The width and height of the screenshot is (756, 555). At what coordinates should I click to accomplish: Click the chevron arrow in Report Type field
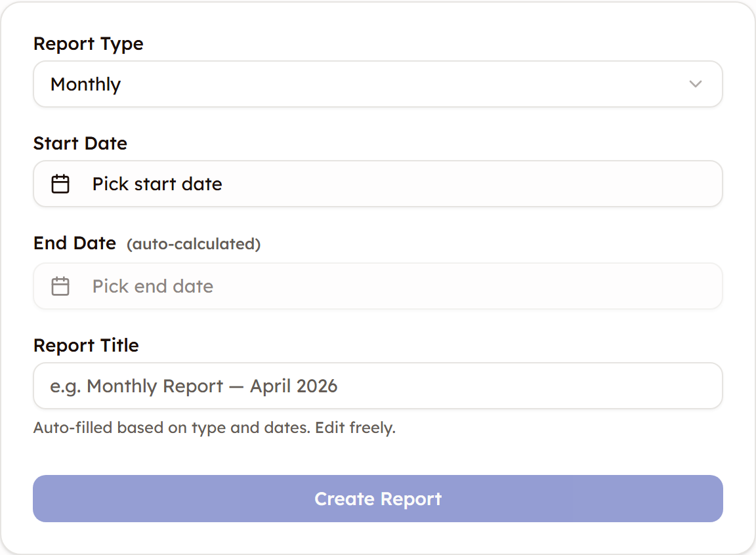pyautogui.click(x=695, y=84)
